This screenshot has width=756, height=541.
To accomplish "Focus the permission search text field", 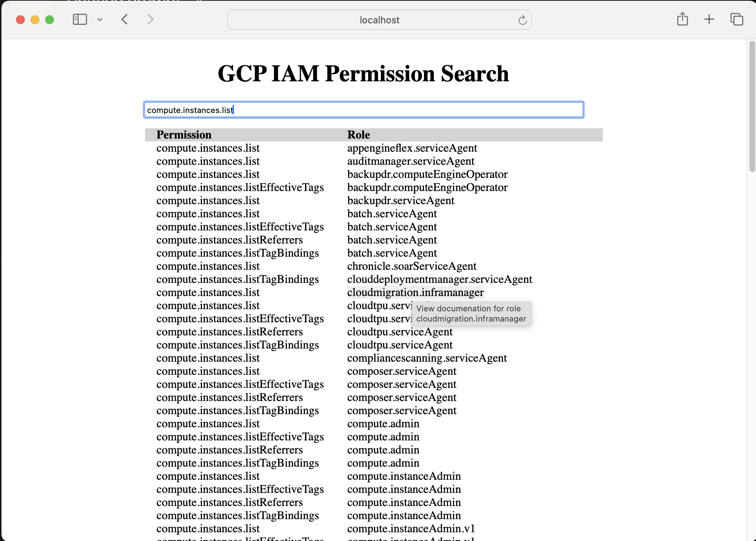I will [x=363, y=110].
